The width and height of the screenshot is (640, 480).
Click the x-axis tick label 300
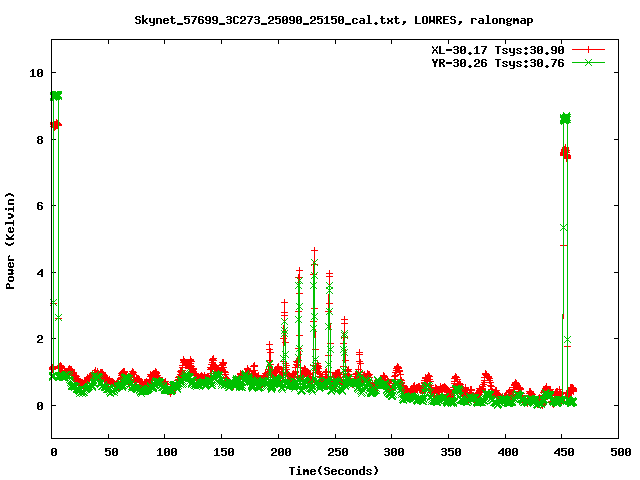[393, 452]
